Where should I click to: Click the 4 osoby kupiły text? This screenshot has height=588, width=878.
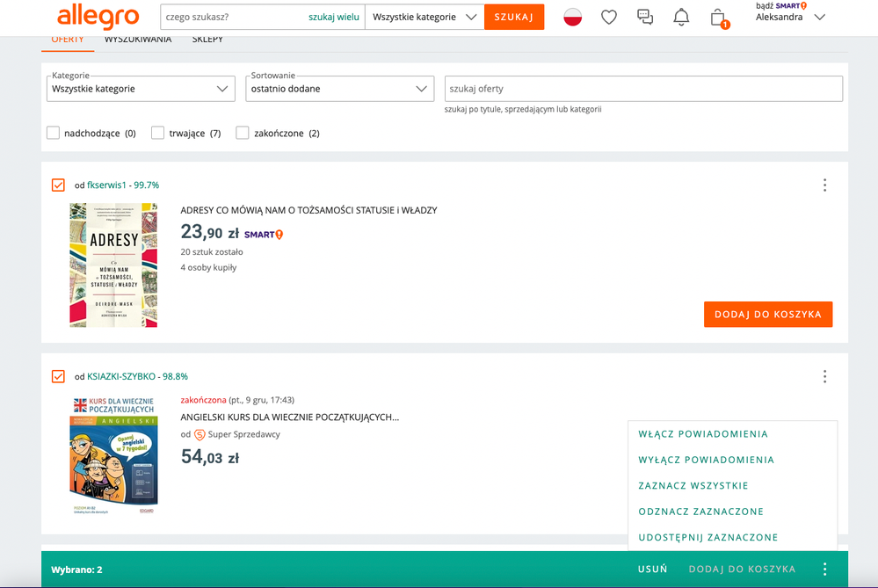208,268
